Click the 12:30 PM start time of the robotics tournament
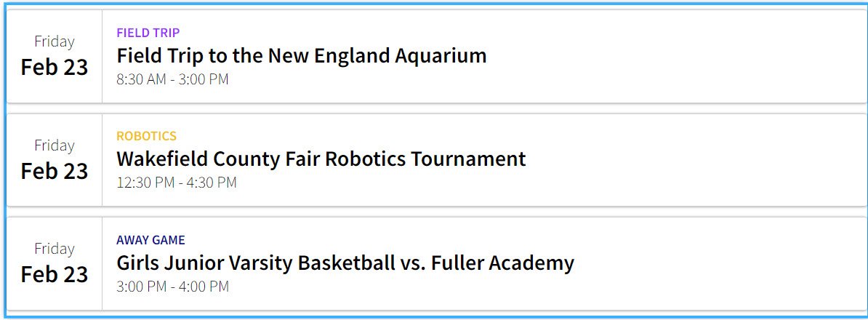Image resolution: width=868 pixels, height=320 pixels. (145, 183)
